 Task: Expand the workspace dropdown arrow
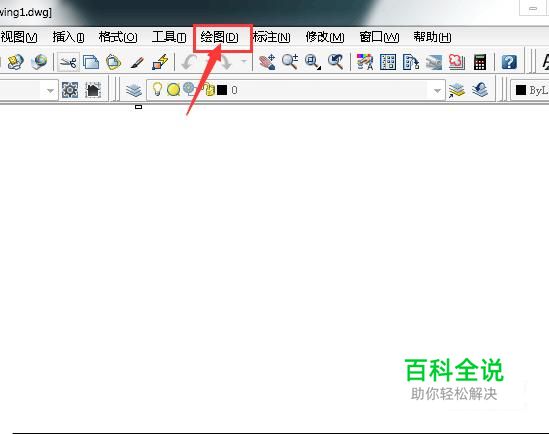[50, 91]
